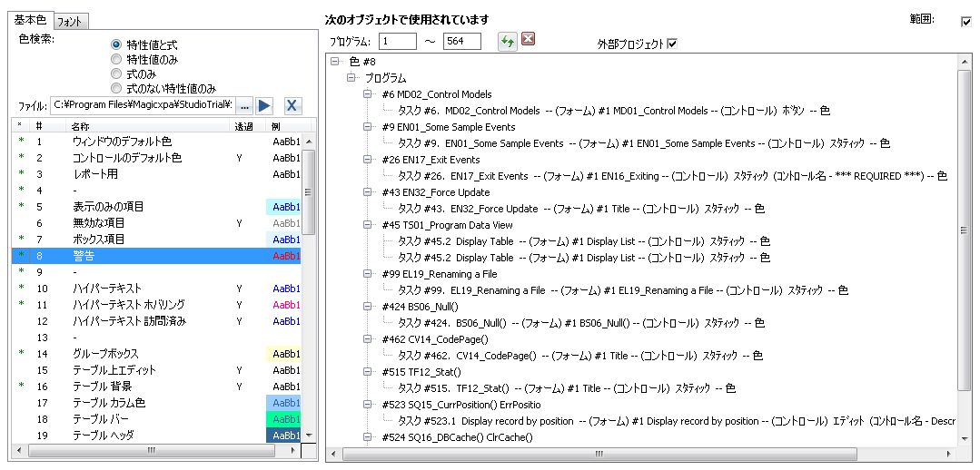980x470 pixels.
Task: Collapse the #99 EL19_Renaming a File node
Action: point(367,274)
